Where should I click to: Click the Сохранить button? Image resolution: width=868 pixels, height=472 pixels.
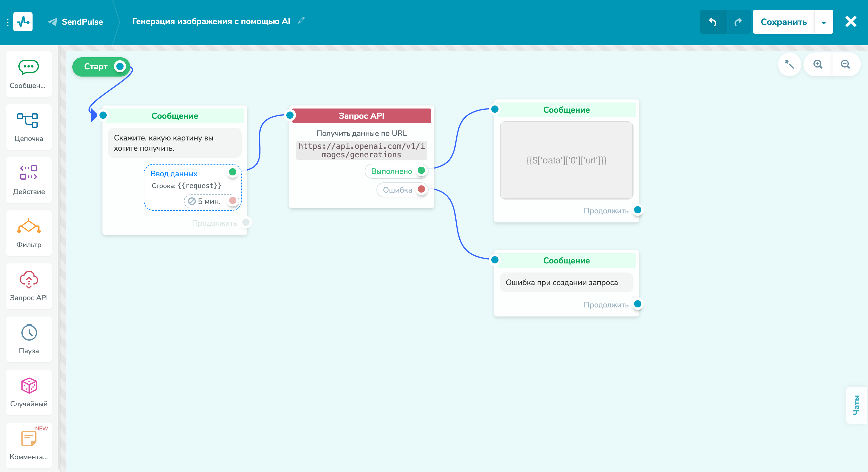tap(783, 22)
